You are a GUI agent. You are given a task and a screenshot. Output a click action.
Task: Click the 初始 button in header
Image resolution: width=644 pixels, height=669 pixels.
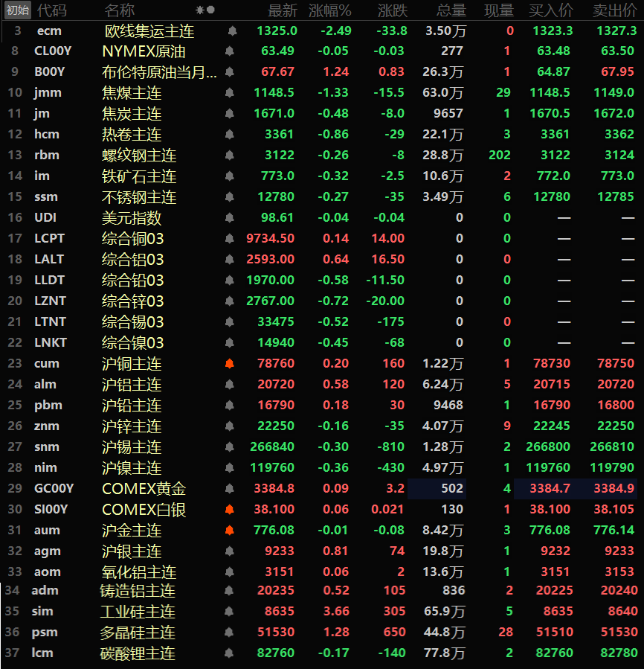[x=16, y=10]
